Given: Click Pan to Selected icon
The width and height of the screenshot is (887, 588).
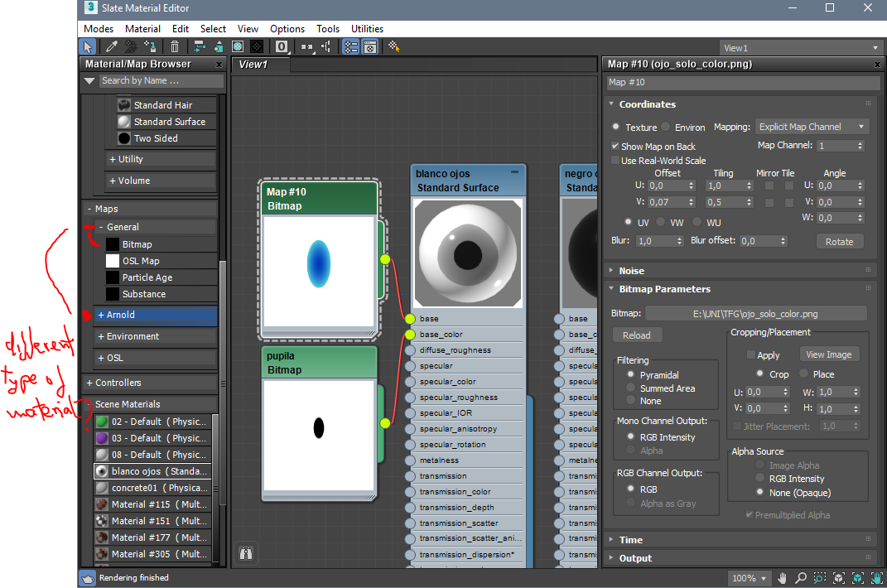Looking at the screenshot, I should click(877, 578).
